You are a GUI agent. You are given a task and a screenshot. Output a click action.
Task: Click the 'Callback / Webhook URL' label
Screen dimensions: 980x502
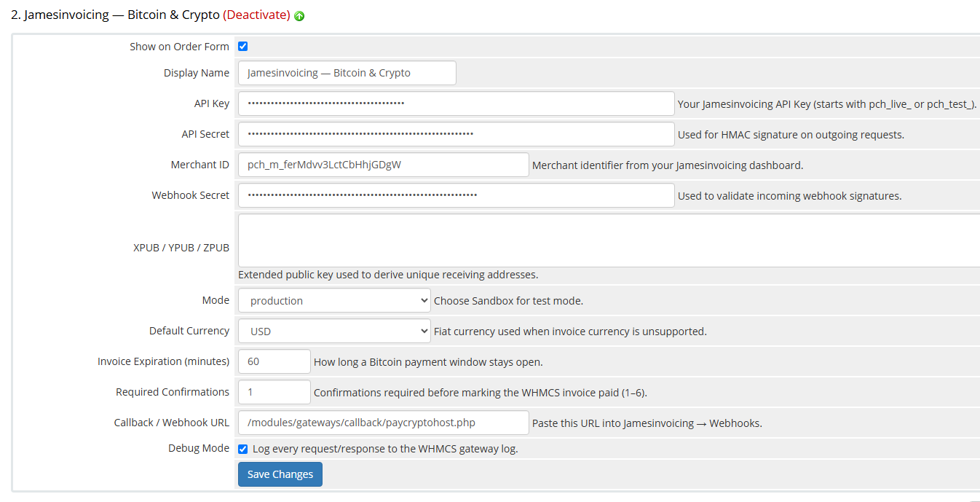click(x=172, y=423)
